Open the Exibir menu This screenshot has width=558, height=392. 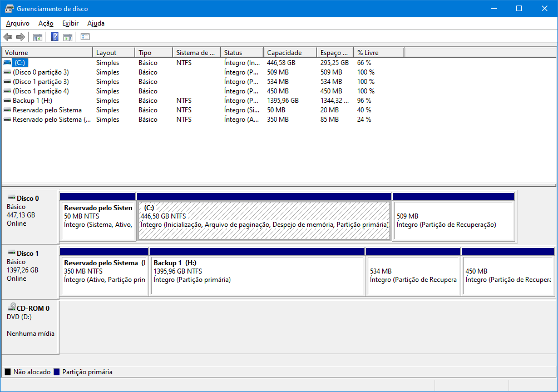click(70, 23)
